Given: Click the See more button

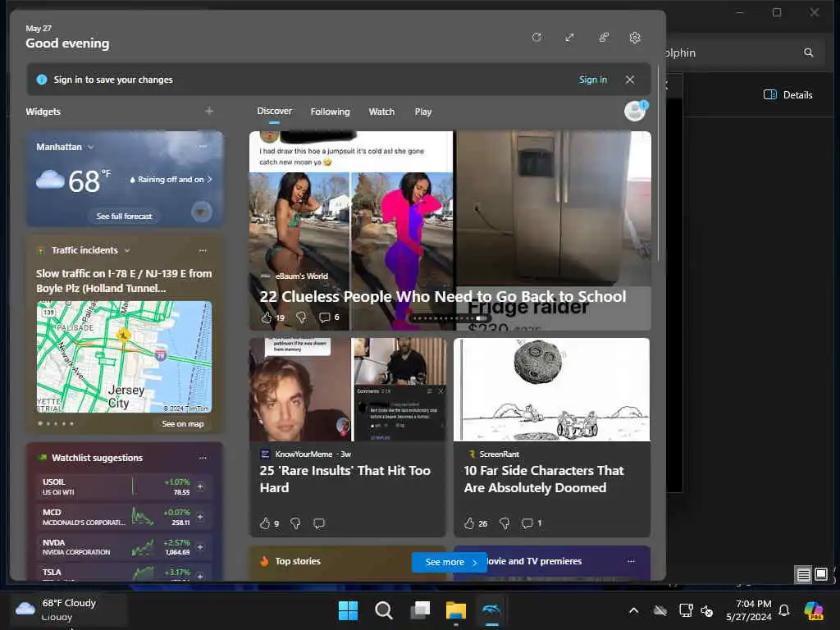Looking at the screenshot, I should click(449, 562).
